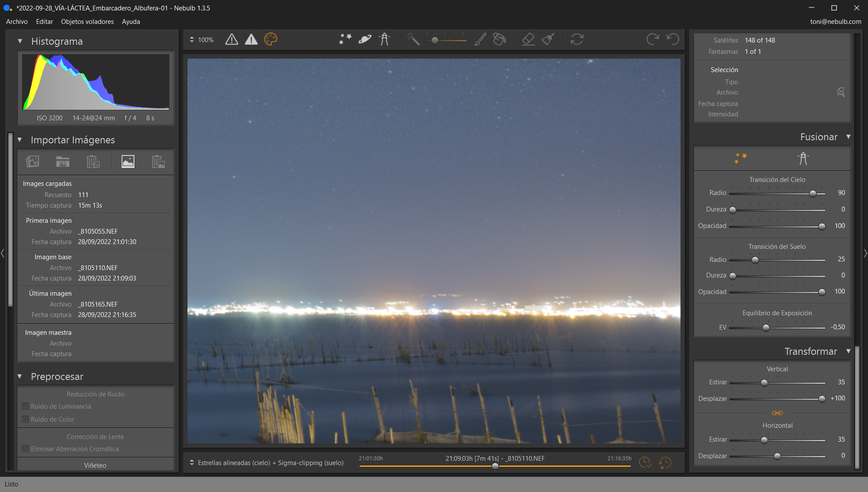Click the Transición del Cielo Dureza slider
The image size is (868, 492).
tap(777, 210)
